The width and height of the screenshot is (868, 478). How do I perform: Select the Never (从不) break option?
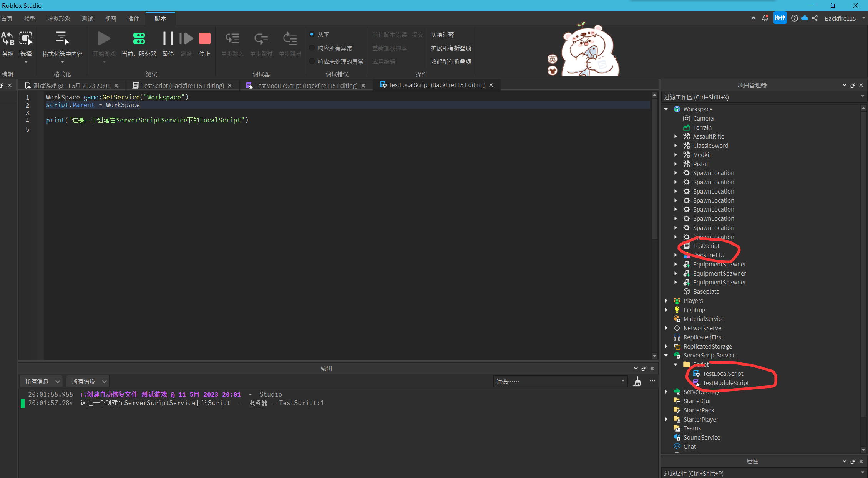click(x=312, y=34)
